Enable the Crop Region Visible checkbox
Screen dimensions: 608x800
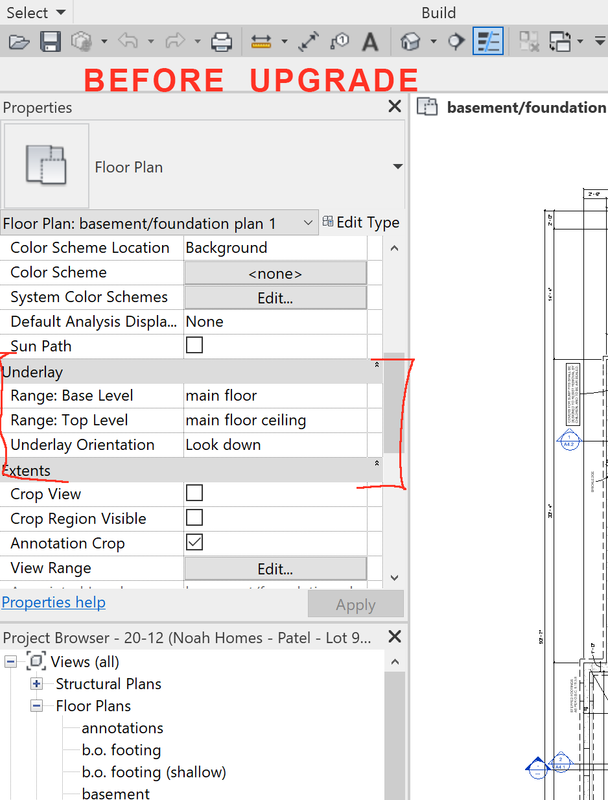pos(194,517)
